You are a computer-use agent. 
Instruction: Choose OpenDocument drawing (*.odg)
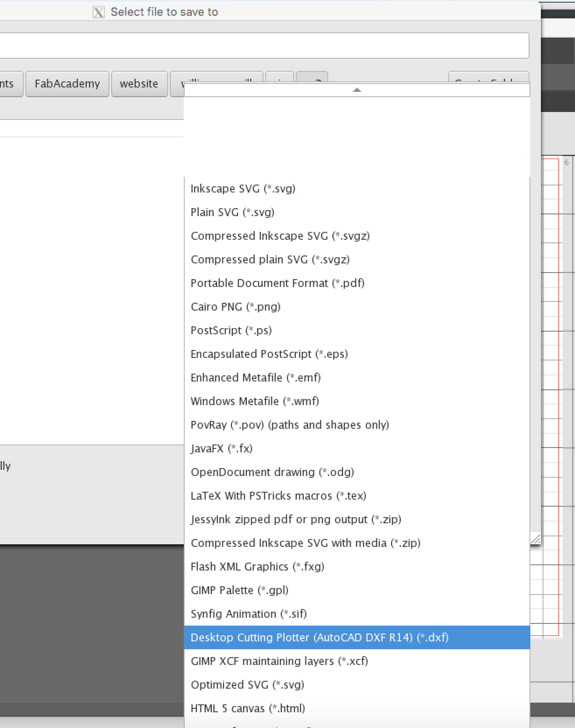pos(357,472)
